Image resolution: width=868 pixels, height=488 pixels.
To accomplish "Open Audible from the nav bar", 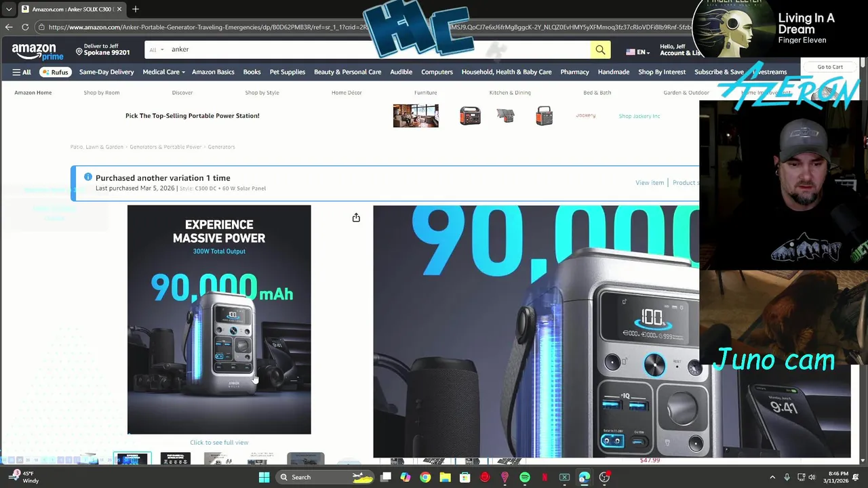I will coord(401,72).
